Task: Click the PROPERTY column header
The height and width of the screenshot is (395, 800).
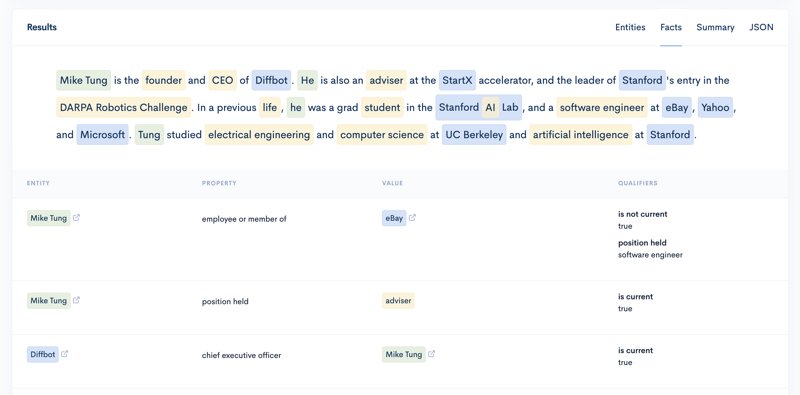Action: pos(219,183)
